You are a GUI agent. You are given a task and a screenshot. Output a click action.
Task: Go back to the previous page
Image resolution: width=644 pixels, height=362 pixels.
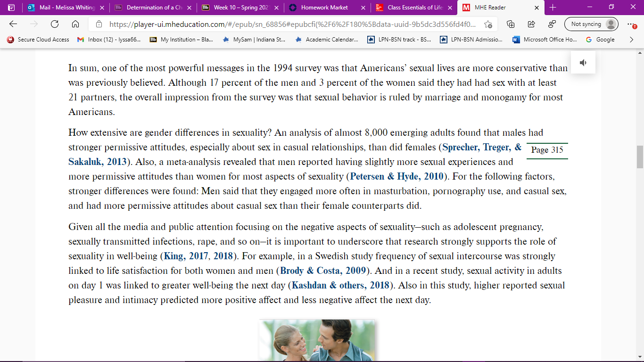[13, 25]
